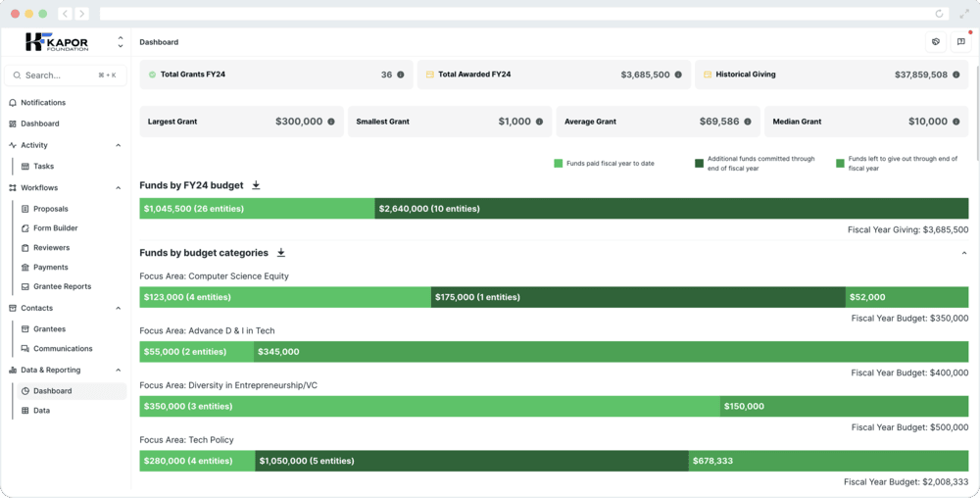Click the $1,045,500 (26 entities) bar segment

257,209
